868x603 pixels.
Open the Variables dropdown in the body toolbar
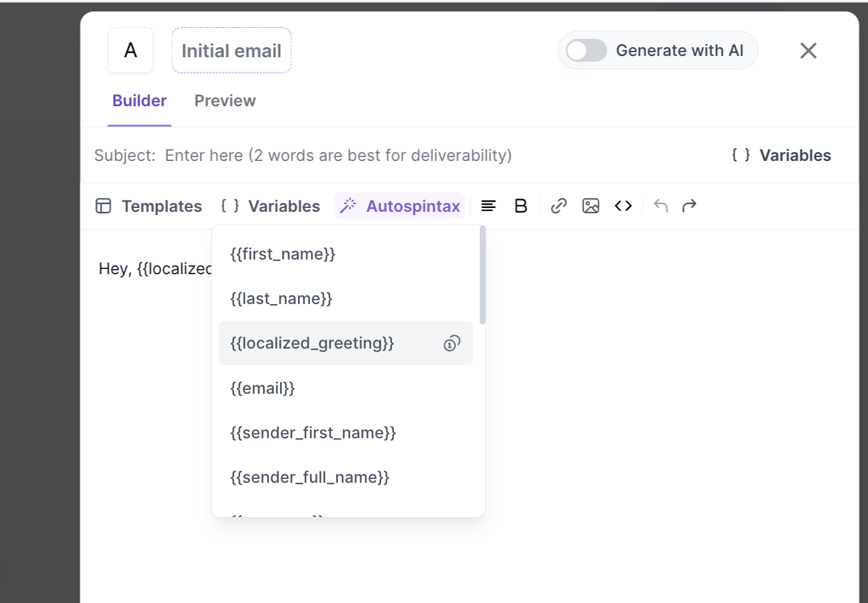(x=270, y=206)
